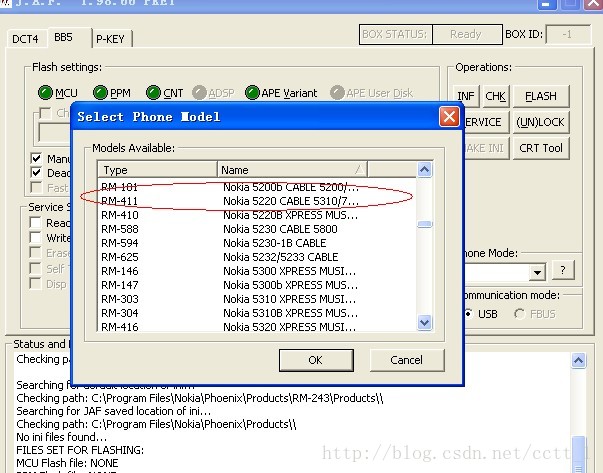Image resolution: width=603 pixels, height=473 pixels.
Task: Click the MAKE INI button
Action: [x=486, y=148]
